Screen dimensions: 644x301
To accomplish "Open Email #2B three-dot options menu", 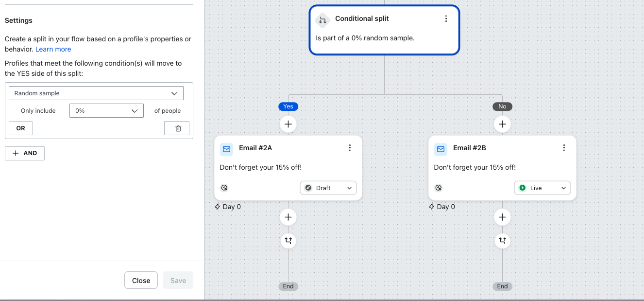I will pos(564,148).
